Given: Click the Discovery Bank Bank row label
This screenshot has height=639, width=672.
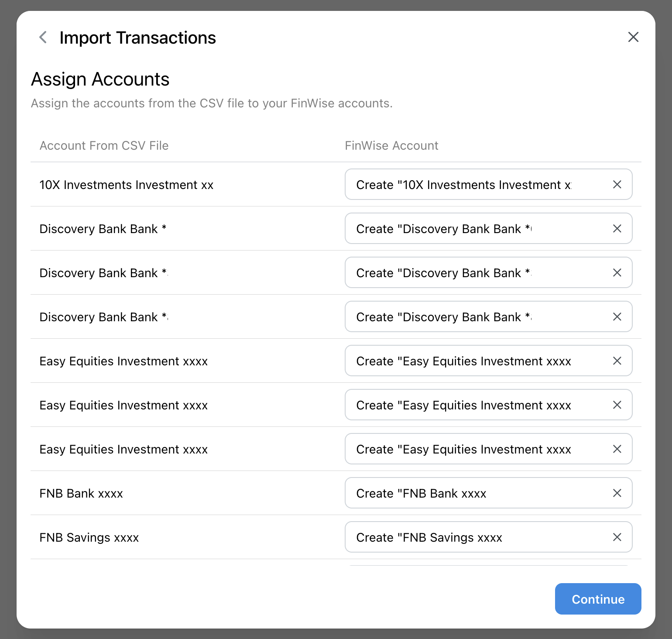Looking at the screenshot, I should coord(103,228).
